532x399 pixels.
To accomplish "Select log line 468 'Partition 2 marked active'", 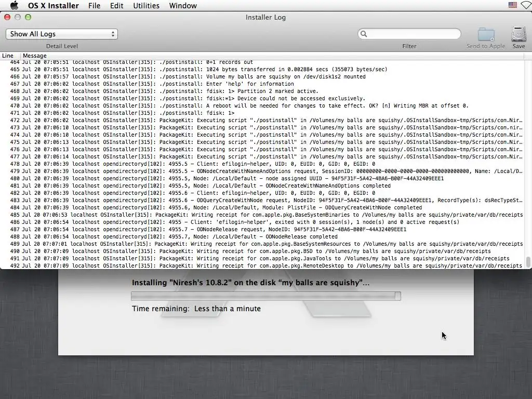I will 262,91.
